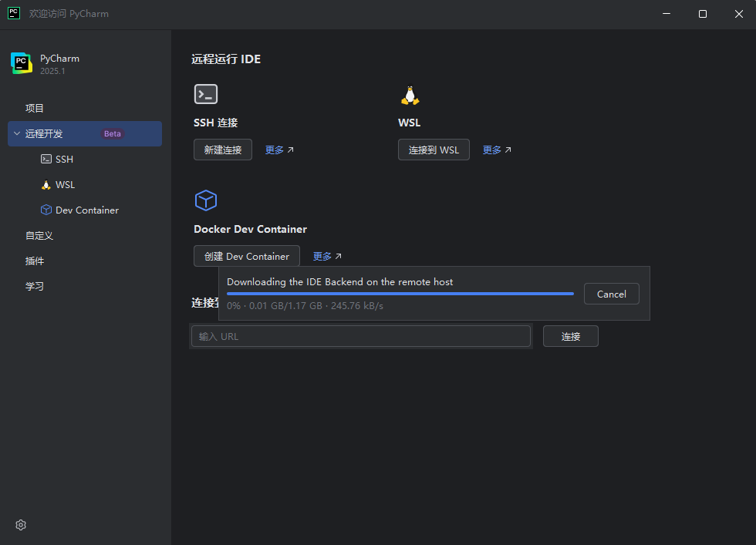Click the arrow icon beside 更多 under Docker Dev Container

point(338,257)
